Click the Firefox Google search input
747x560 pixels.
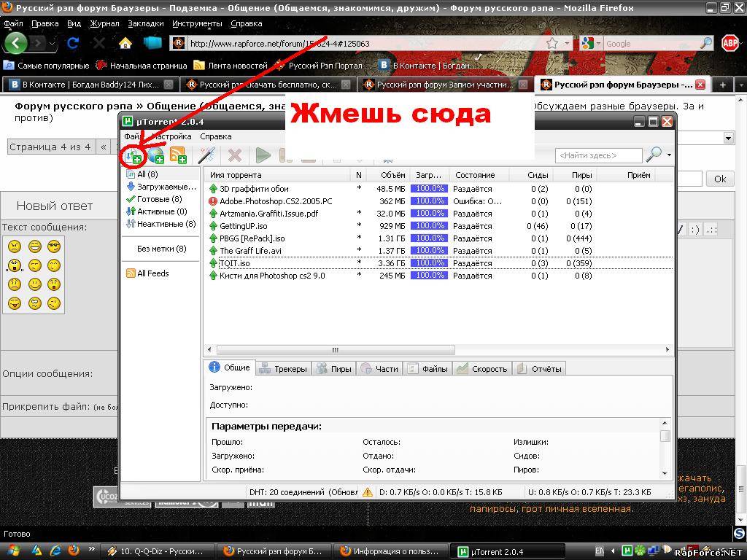(x=651, y=44)
